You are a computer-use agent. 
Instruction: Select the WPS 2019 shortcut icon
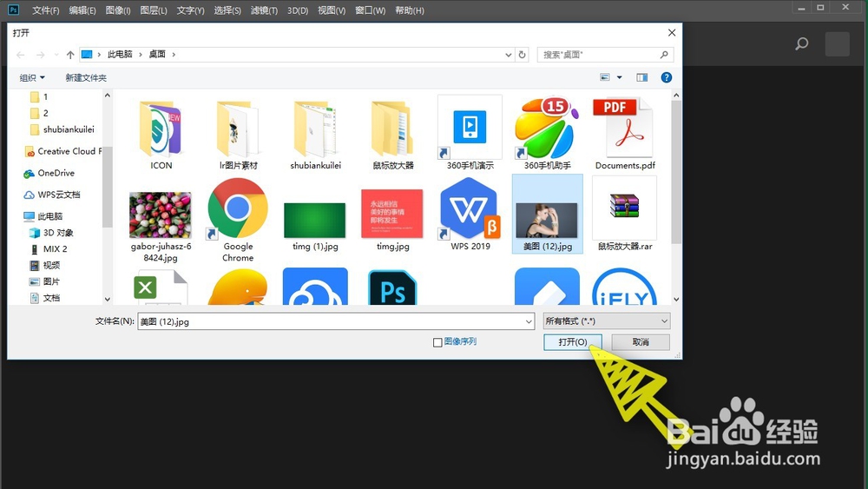470,208
